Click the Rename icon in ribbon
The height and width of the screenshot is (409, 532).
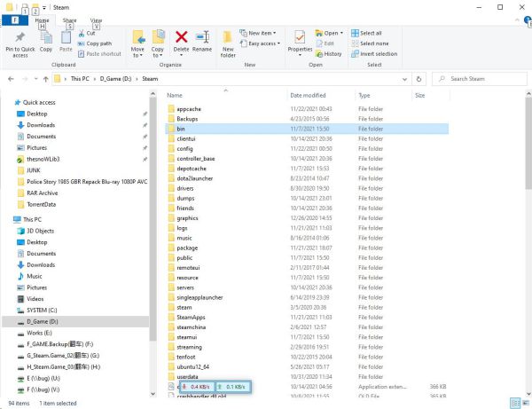click(202, 37)
